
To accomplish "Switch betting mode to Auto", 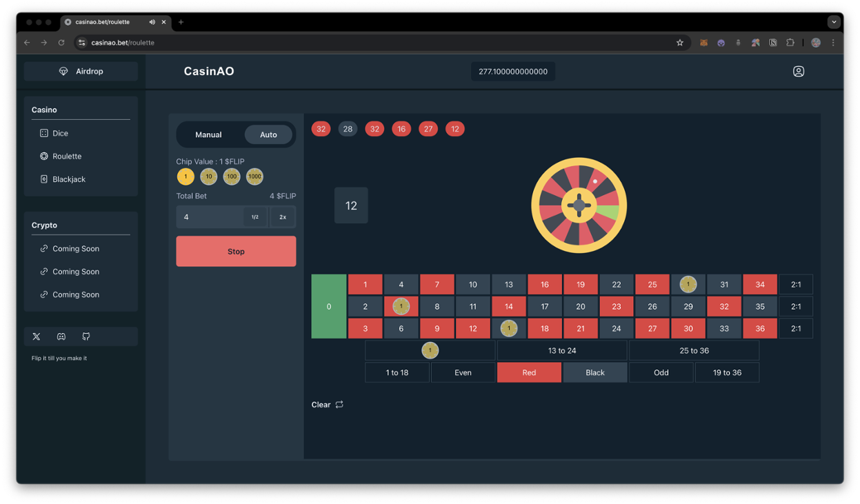I will 268,134.
